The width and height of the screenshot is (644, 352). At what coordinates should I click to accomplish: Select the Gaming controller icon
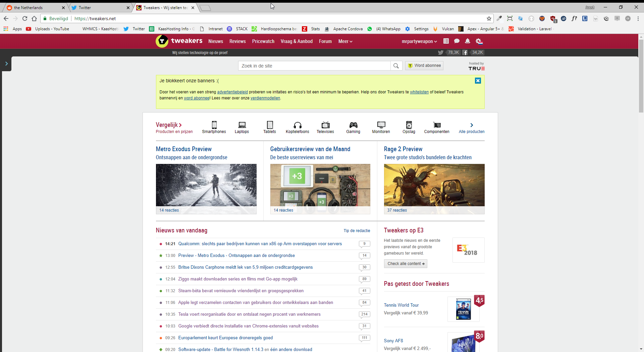[x=353, y=125]
